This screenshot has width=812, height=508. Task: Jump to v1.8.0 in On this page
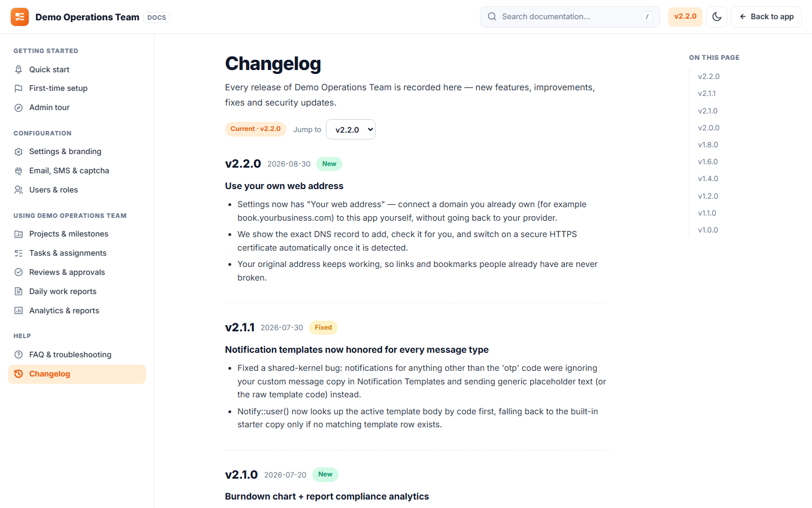pos(708,145)
